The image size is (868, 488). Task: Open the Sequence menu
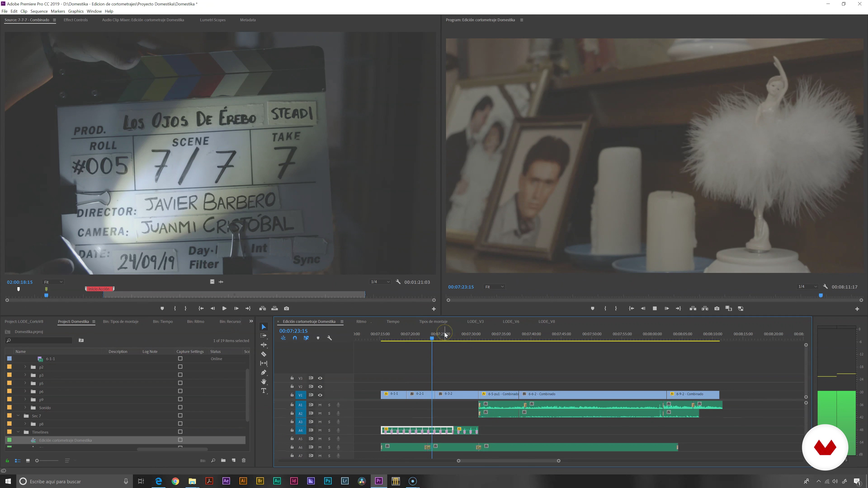(x=39, y=11)
